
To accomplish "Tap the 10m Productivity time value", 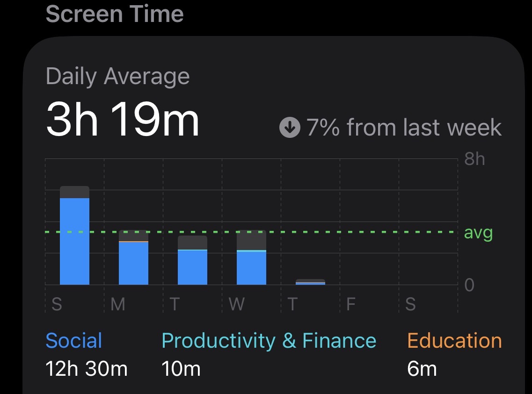I will (181, 369).
